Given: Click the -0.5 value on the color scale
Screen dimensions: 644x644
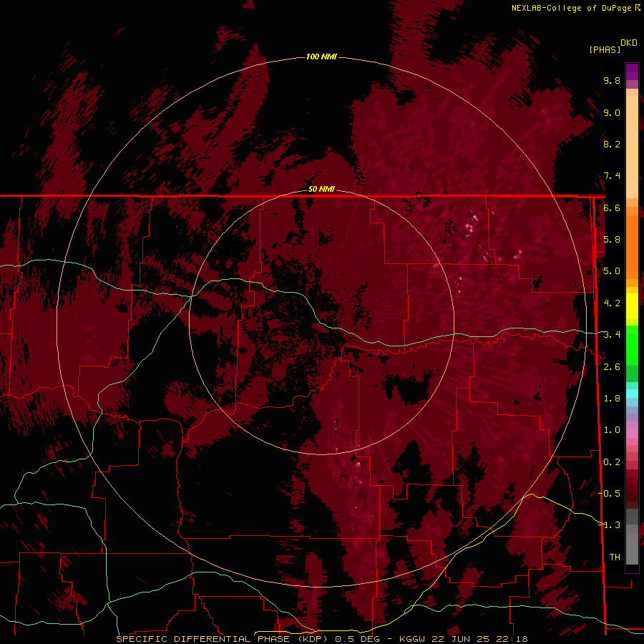Looking at the screenshot, I should tap(610, 494).
